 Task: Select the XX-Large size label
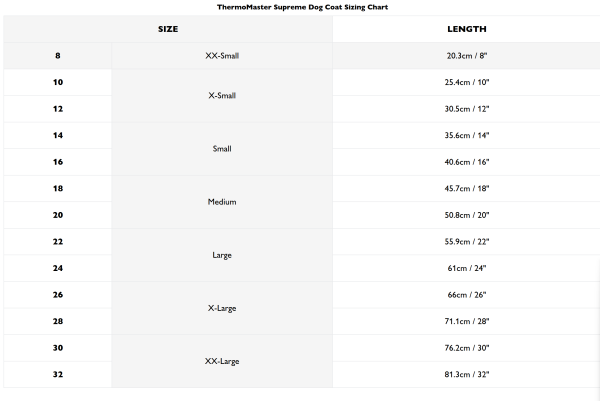click(x=222, y=361)
